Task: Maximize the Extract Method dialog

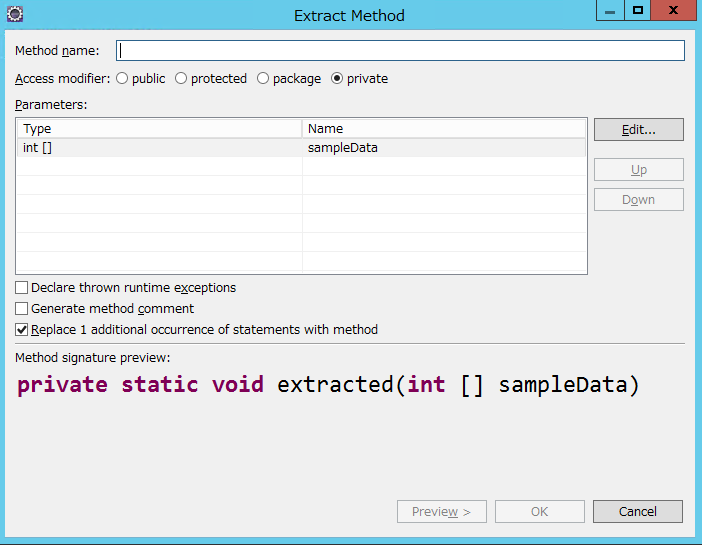Action: (x=638, y=10)
